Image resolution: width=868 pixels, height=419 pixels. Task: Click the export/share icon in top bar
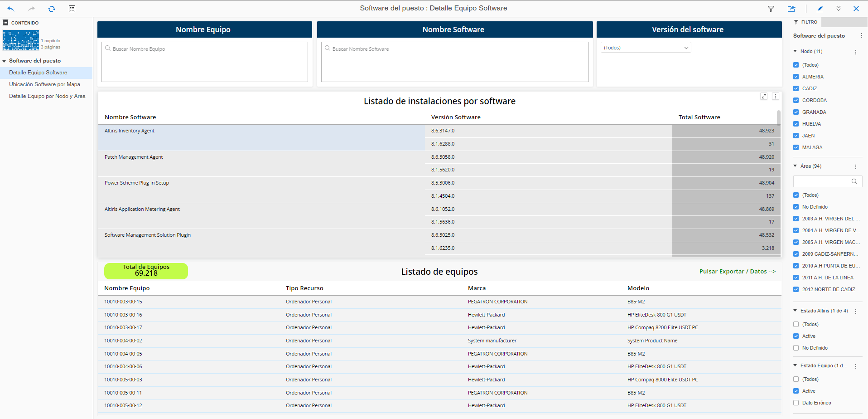tap(791, 9)
